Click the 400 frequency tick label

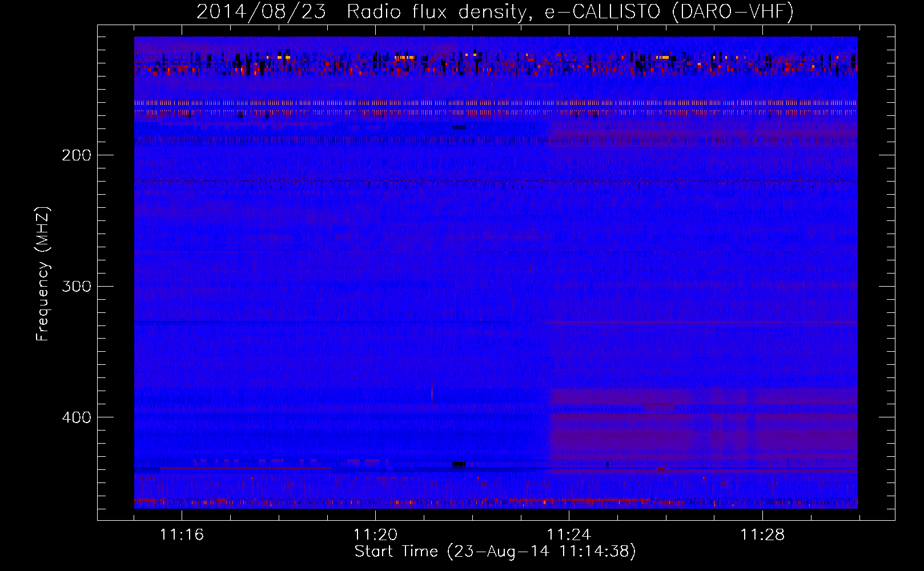[77, 417]
